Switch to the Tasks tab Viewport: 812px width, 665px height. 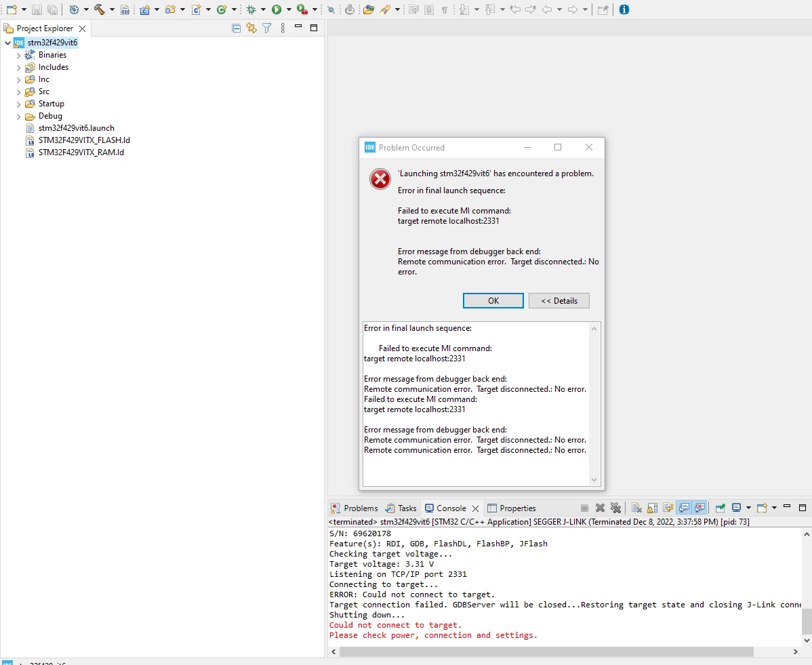401,508
